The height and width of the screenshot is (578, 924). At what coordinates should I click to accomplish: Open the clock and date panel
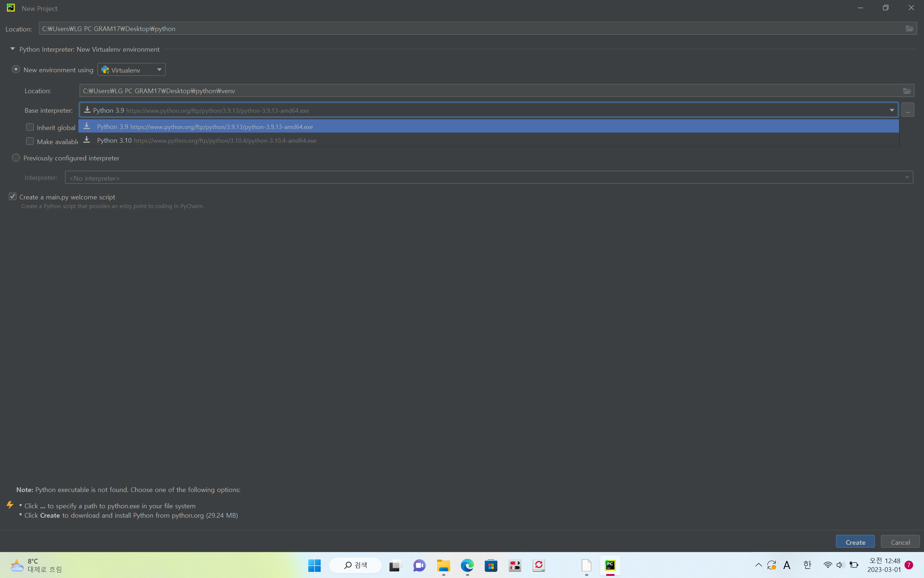coord(884,565)
